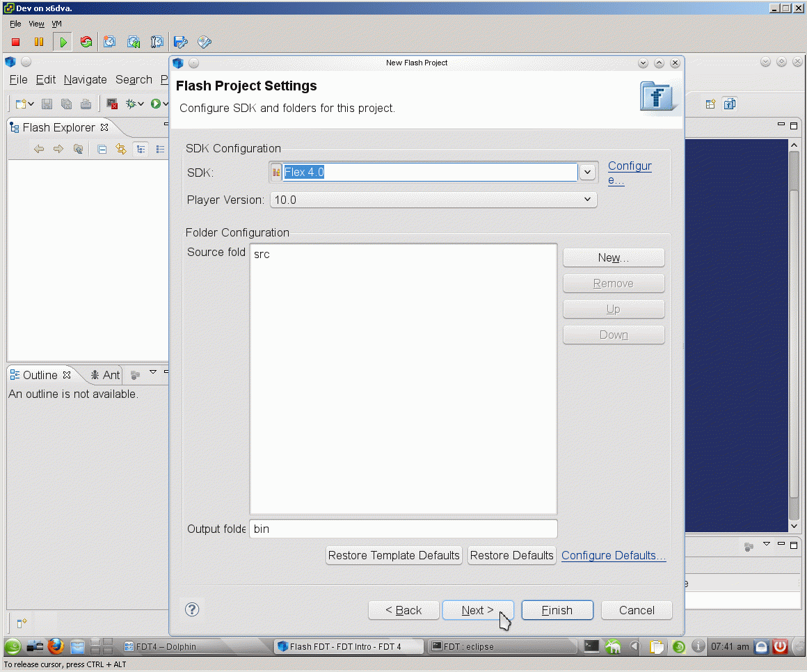
Task: Click the red power icon in taskbar
Action: [781, 646]
